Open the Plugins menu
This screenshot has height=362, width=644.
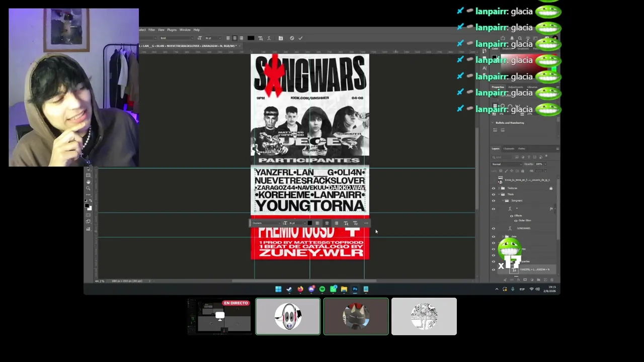(172, 30)
